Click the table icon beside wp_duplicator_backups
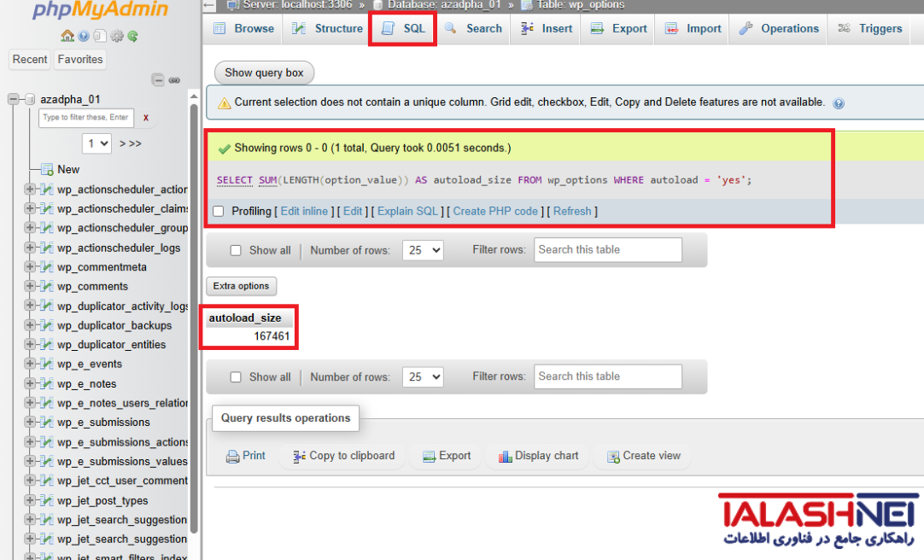This screenshot has height=560, width=924. pos(47,325)
